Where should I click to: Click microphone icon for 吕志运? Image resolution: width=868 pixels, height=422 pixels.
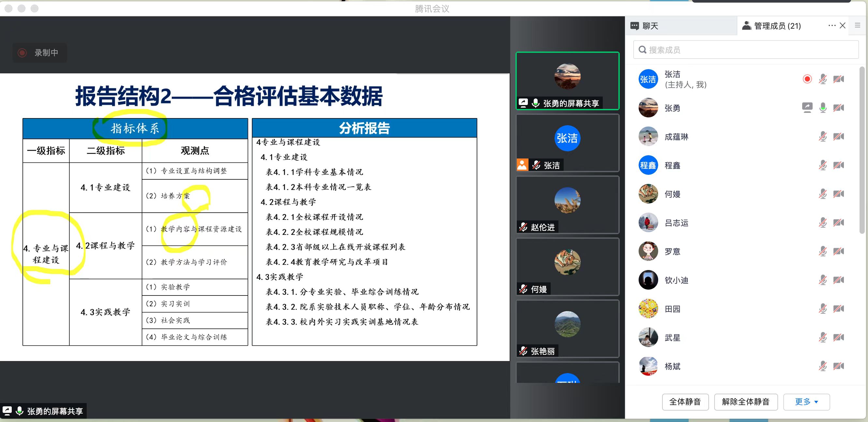click(x=822, y=223)
